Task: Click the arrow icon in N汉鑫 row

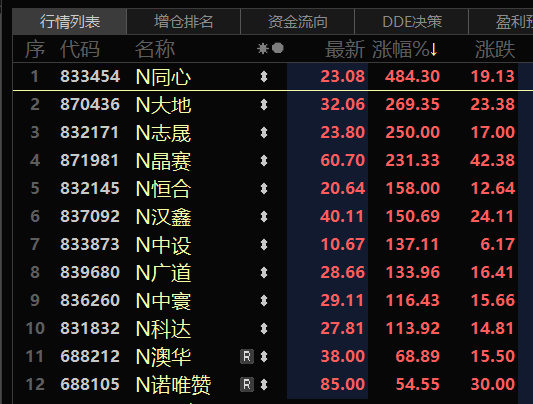Action: [264, 216]
